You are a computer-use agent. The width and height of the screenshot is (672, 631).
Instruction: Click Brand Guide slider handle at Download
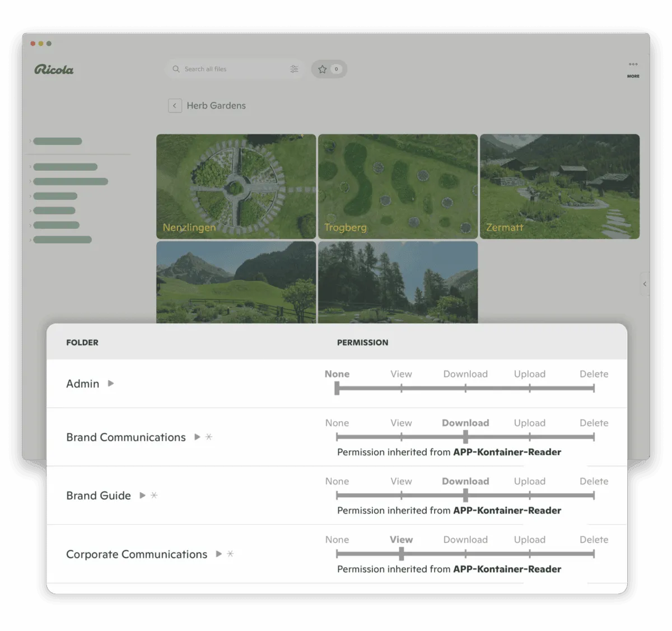point(465,495)
